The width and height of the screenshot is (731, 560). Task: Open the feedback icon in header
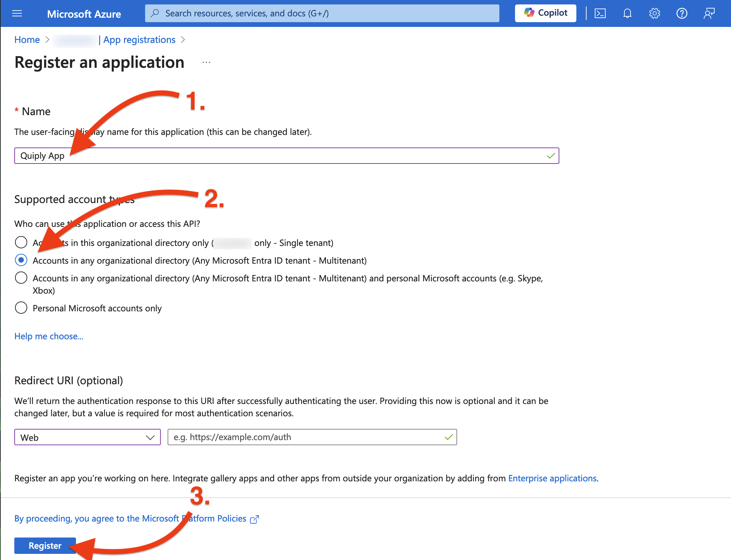(x=709, y=14)
